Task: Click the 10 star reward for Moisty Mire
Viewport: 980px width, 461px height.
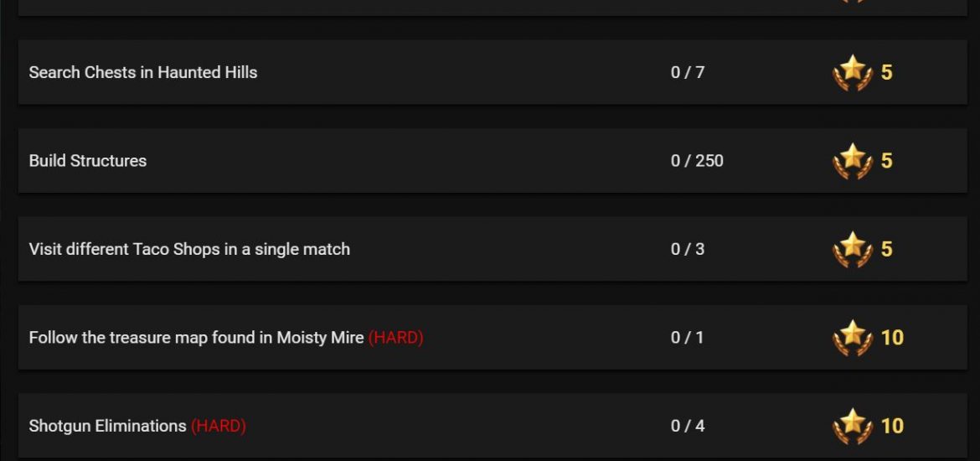Action: click(x=892, y=338)
